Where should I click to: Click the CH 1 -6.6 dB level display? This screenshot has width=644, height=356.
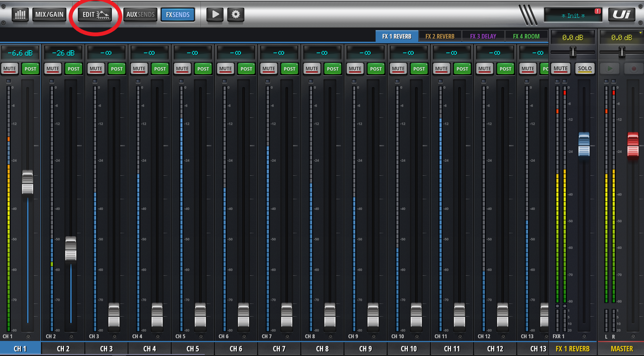click(x=20, y=53)
